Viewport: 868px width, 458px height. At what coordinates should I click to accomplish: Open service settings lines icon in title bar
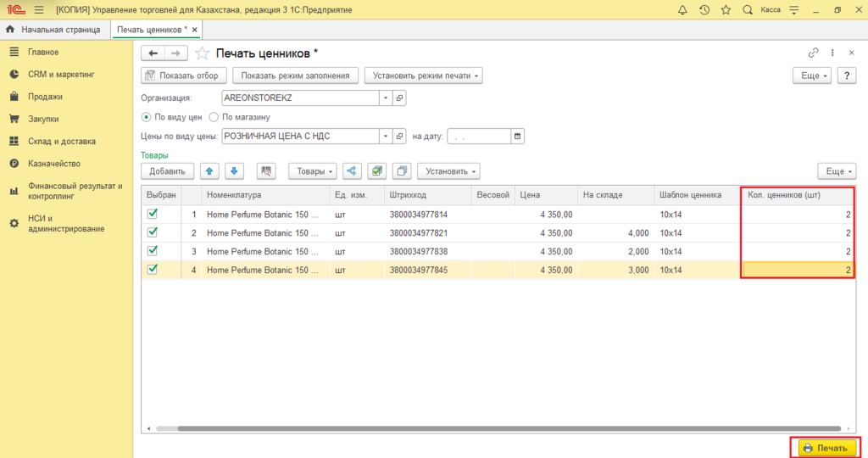point(793,10)
